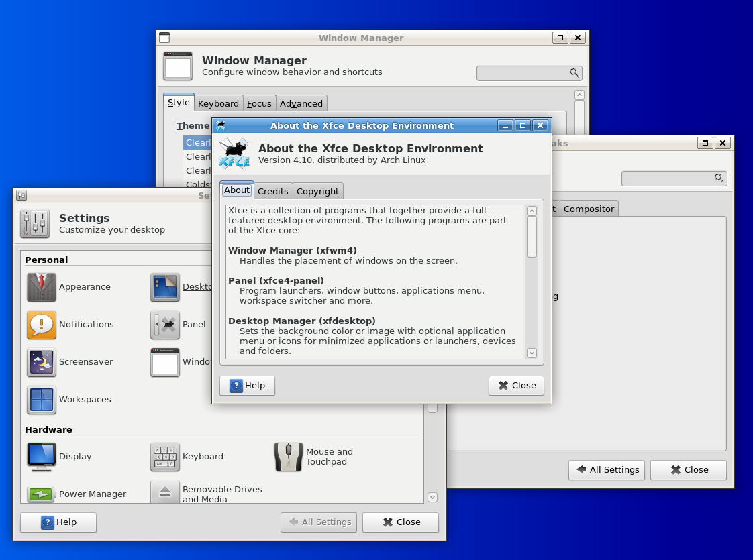This screenshot has height=560, width=753.
Task: Open the Compositor tab in Tweaks window
Action: (589, 209)
